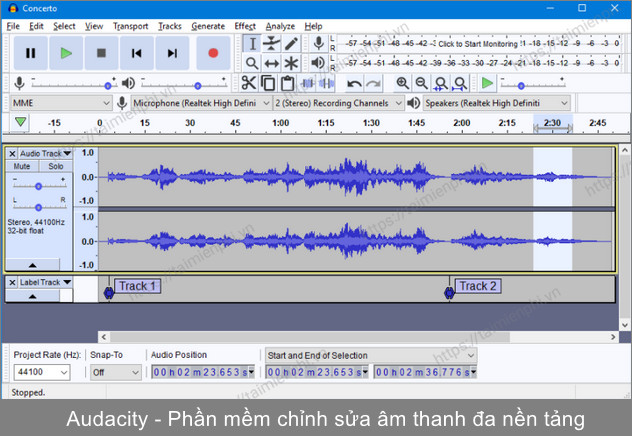Click the Audio Track gain slider
This screenshot has width=632, height=436.
38,186
